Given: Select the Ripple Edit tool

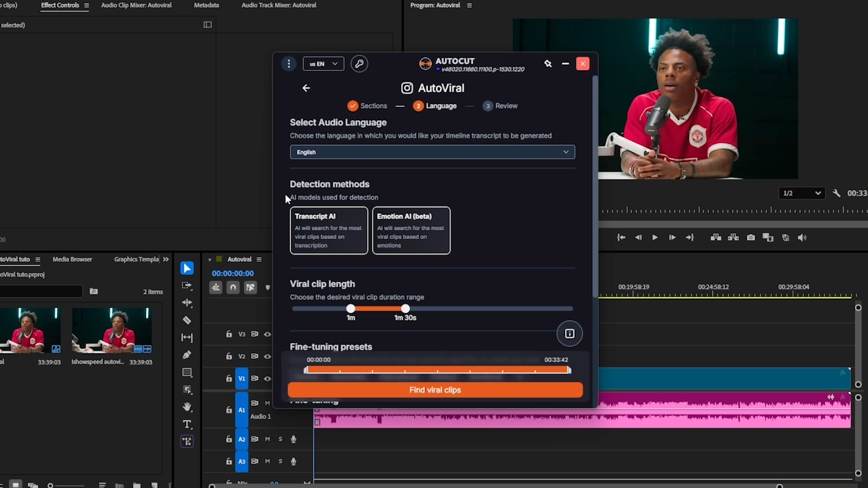Looking at the screenshot, I should pos(187,303).
